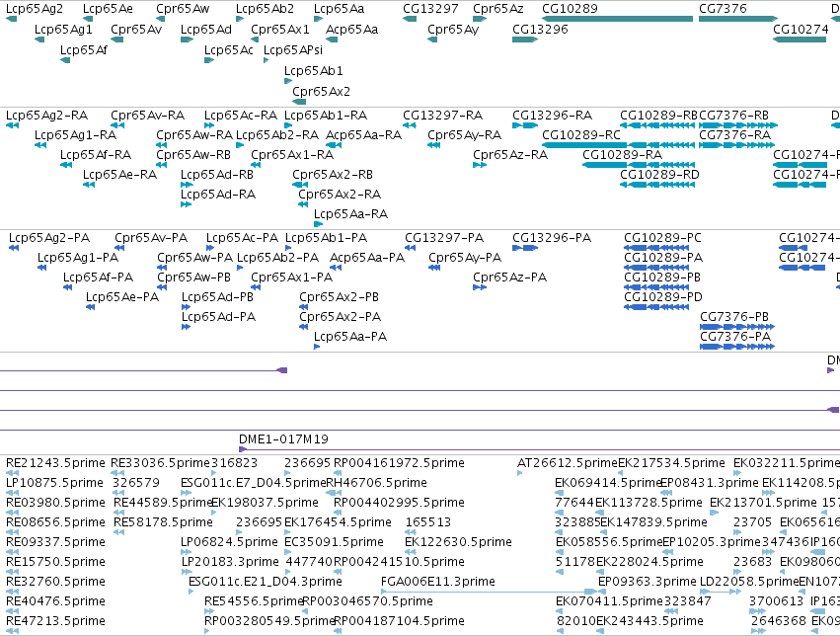Click EST label RE40476.5prime

tap(55, 601)
